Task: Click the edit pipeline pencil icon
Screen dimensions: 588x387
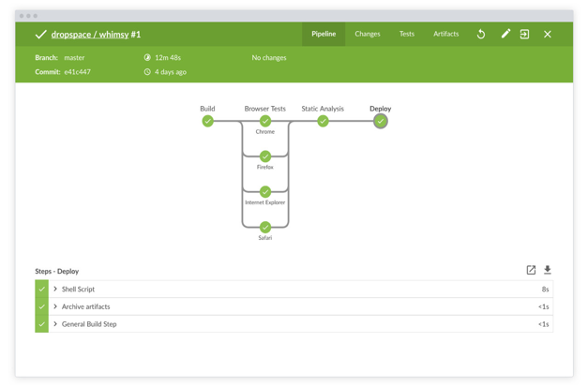Action: [x=505, y=35]
